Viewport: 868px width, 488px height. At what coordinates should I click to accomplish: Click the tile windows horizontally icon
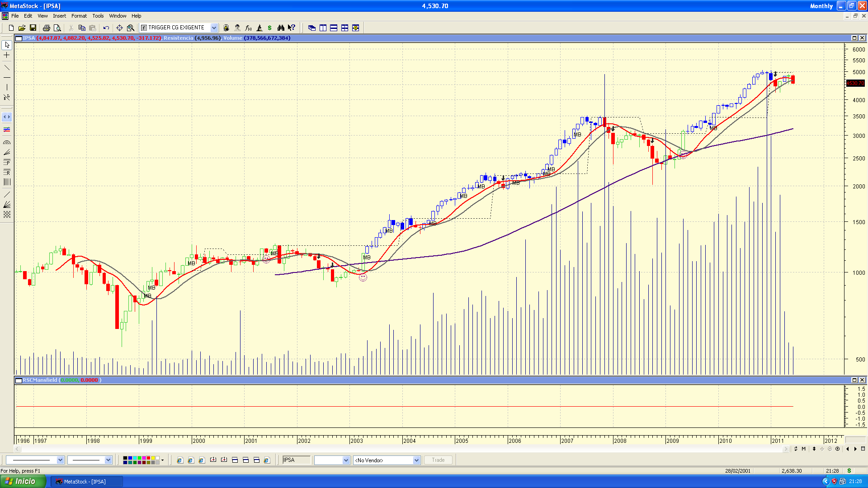[334, 28]
